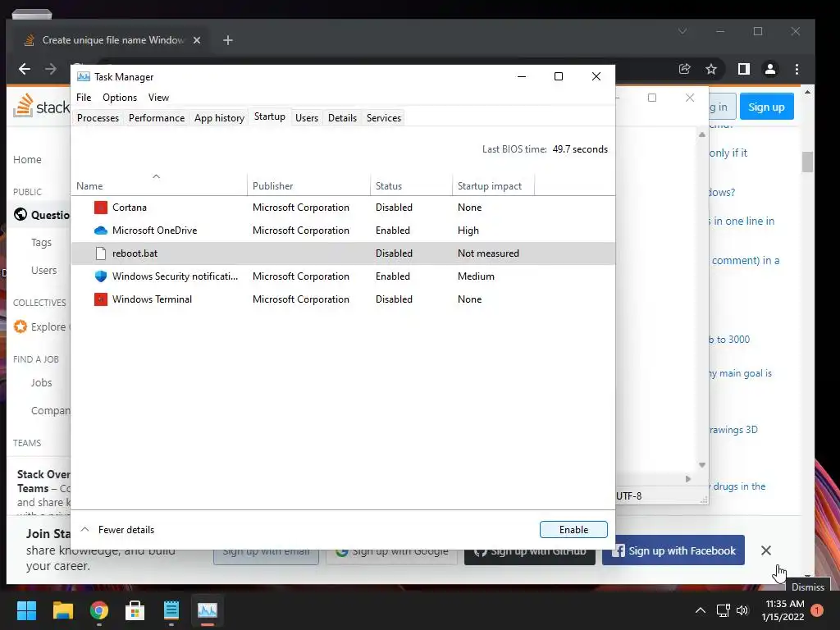This screenshot has height=630, width=840.
Task: Click the Stack Overflow page scrollbar thumb
Action: [807, 162]
